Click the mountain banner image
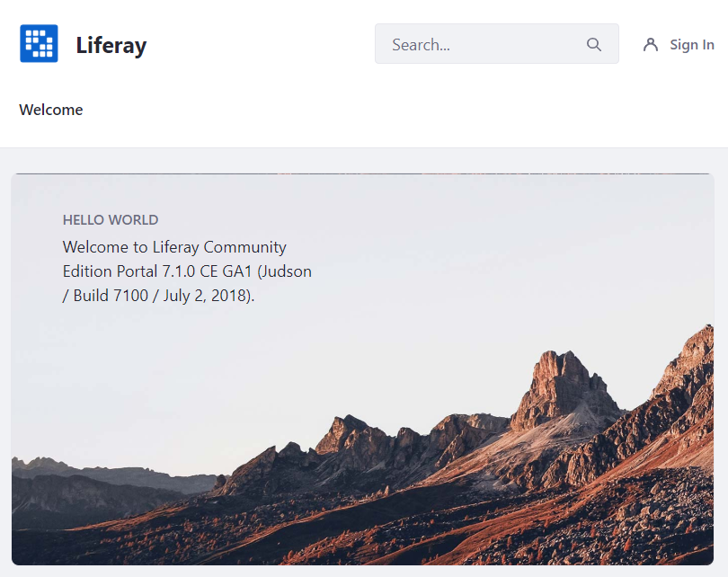Screen dimensions: 728x577 coord(362,369)
